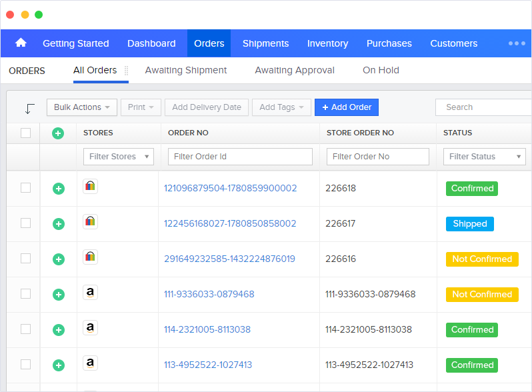Click the Home icon in navigation bar

coord(21,43)
